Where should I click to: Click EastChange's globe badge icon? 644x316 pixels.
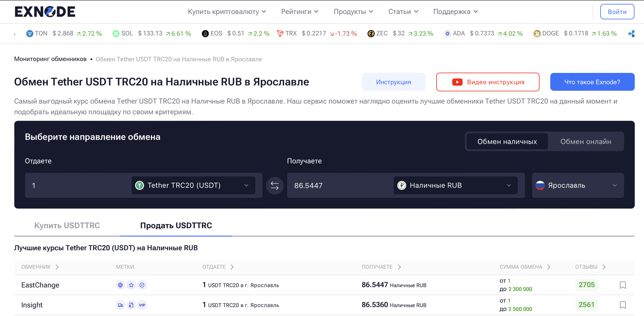[x=120, y=285]
